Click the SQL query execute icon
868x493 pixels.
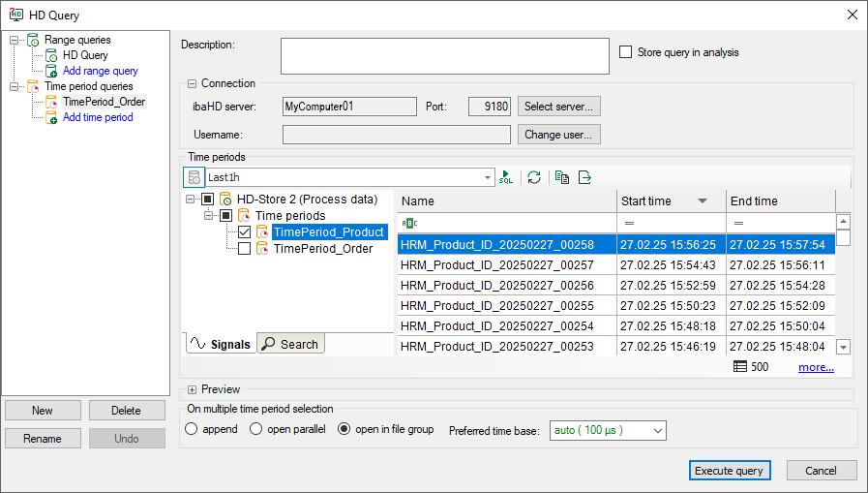(x=506, y=177)
